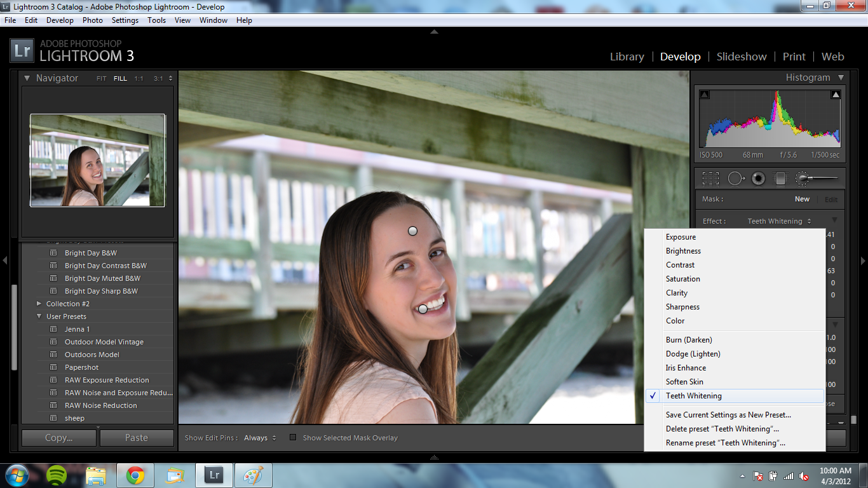Viewport: 868px width, 488px height.
Task: Enable Show Selected Mask Overlay checkbox
Action: (293, 438)
